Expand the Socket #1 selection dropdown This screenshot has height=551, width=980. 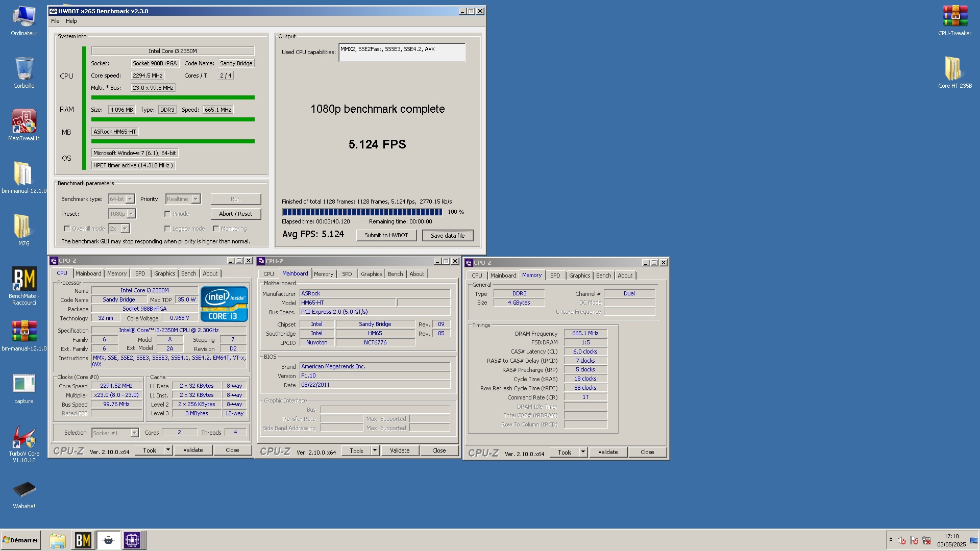coord(134,433)
